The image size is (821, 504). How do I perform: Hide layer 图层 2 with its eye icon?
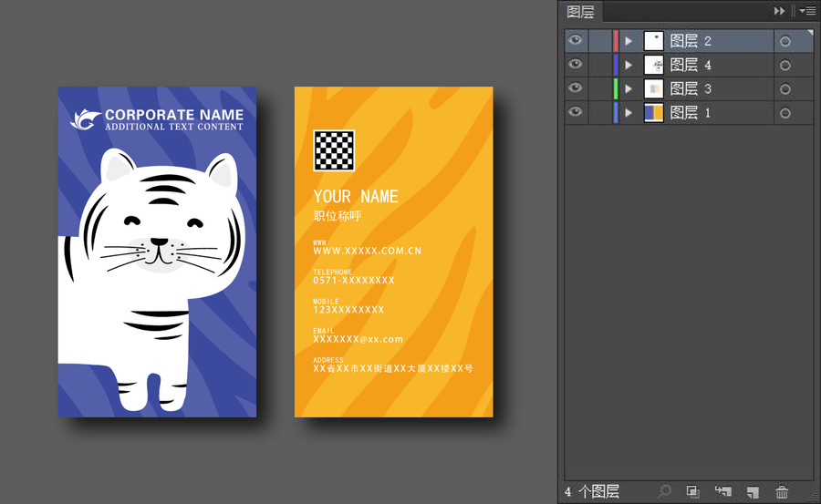tap(576, 40)
